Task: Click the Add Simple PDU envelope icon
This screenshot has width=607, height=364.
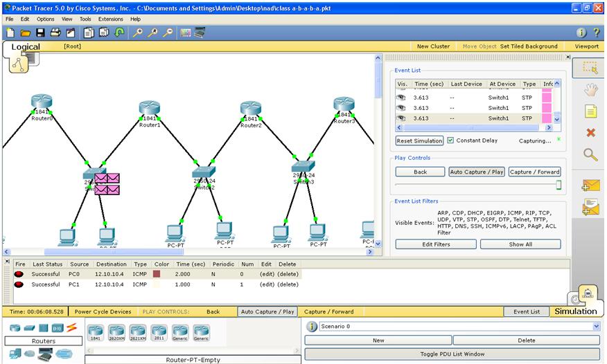Action: [591, 185]
